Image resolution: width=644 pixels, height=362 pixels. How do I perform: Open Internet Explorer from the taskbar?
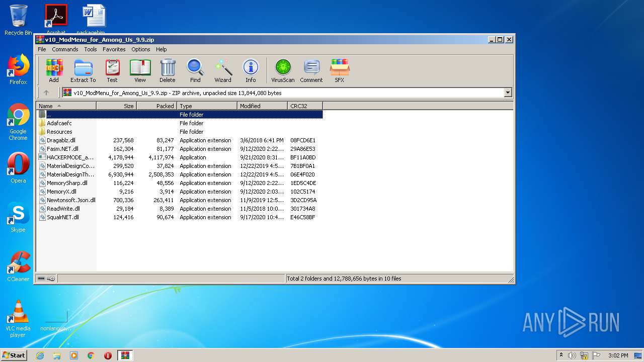(40, 355)
